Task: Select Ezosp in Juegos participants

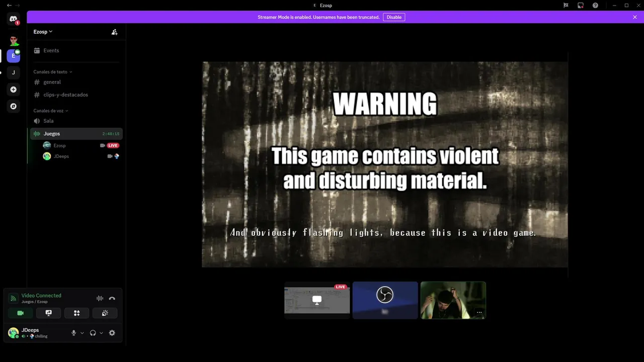Action: [x=59, y=145]
